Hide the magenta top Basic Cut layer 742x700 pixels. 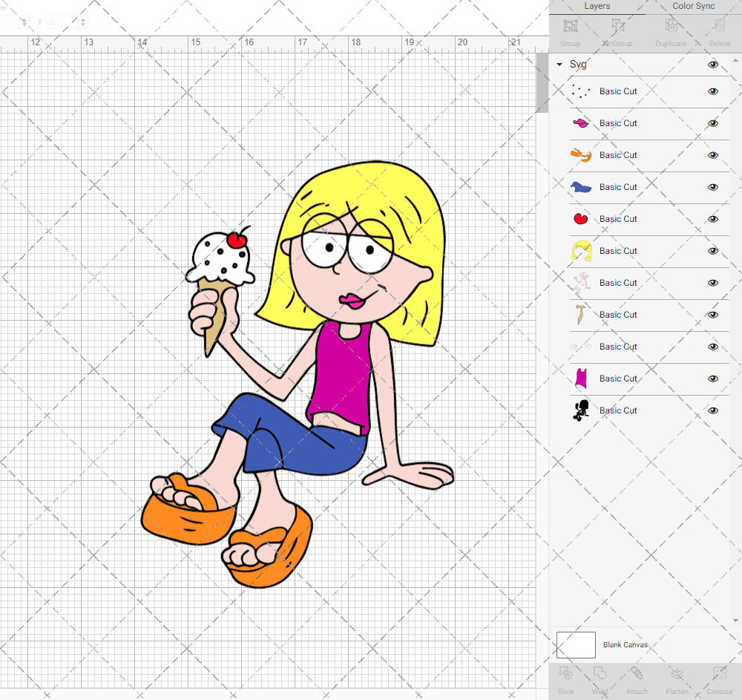712,379
